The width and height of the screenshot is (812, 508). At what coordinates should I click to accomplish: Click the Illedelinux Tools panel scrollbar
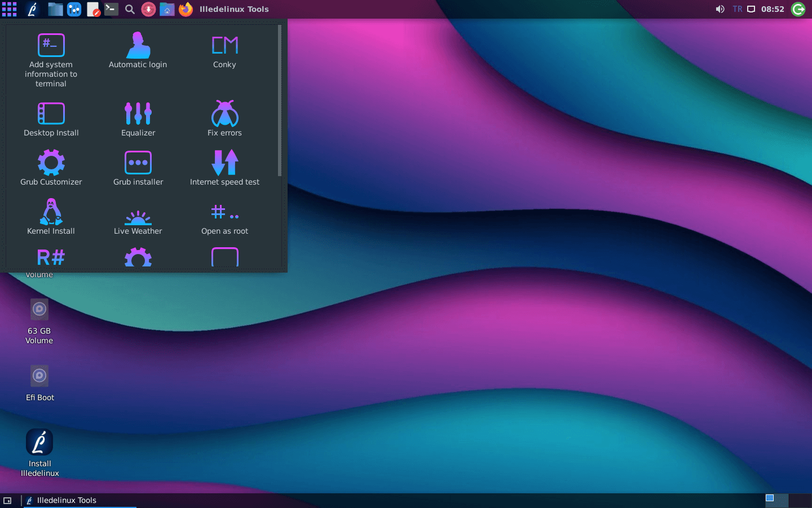(x=280, y=100)
